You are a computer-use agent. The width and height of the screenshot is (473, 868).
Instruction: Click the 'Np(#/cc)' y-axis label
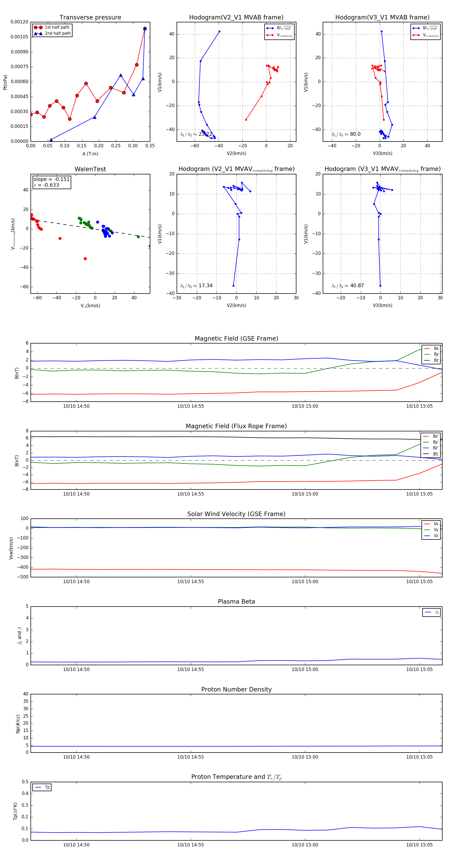point(18,724)
